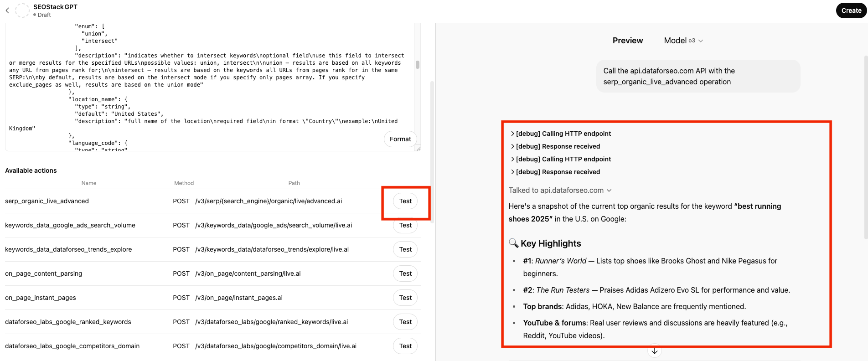Click the Format button in schema editor
The height and width of the screenshot is (361, 868).
[x=400, y=139]
